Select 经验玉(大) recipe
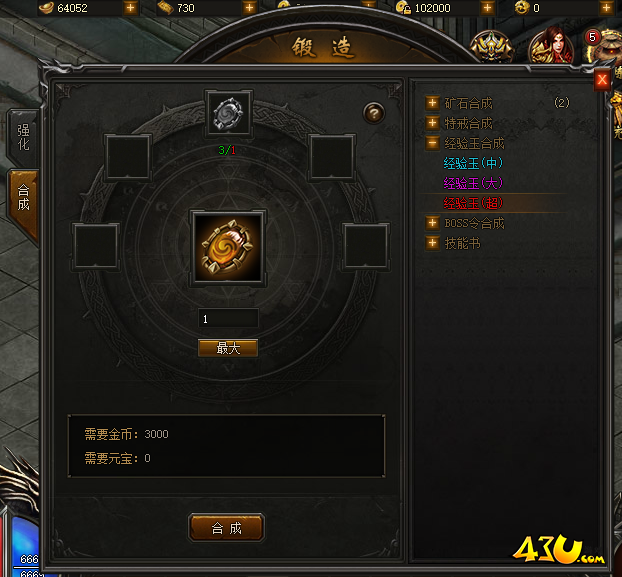The height and width of the screenshot is (577, 622). click(x=473, y=183)
